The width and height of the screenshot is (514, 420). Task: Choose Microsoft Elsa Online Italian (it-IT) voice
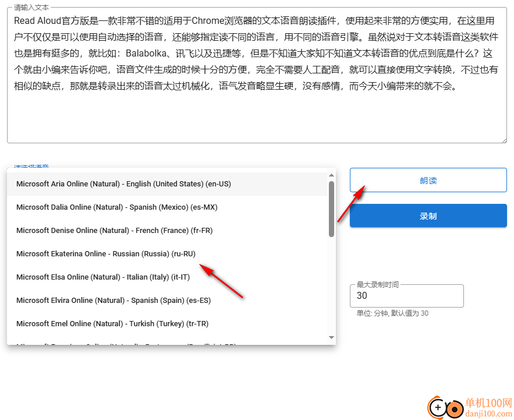(167, 277)
